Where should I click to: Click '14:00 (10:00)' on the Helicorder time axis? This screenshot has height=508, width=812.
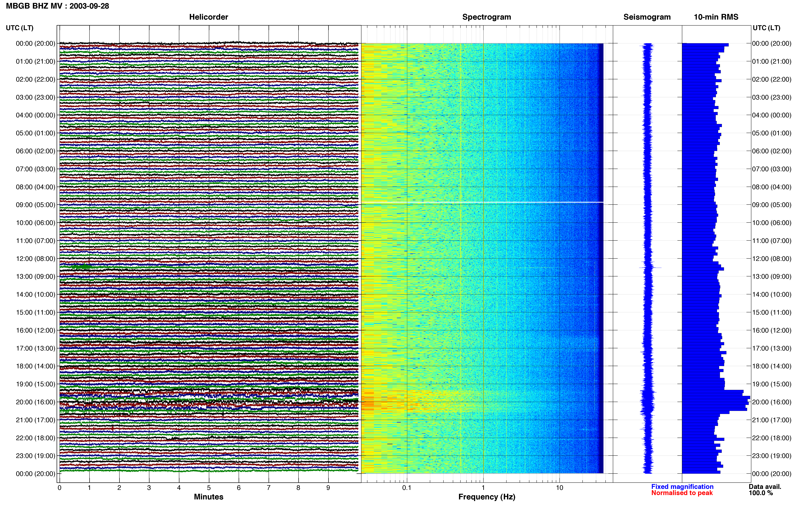click(36, 295)
